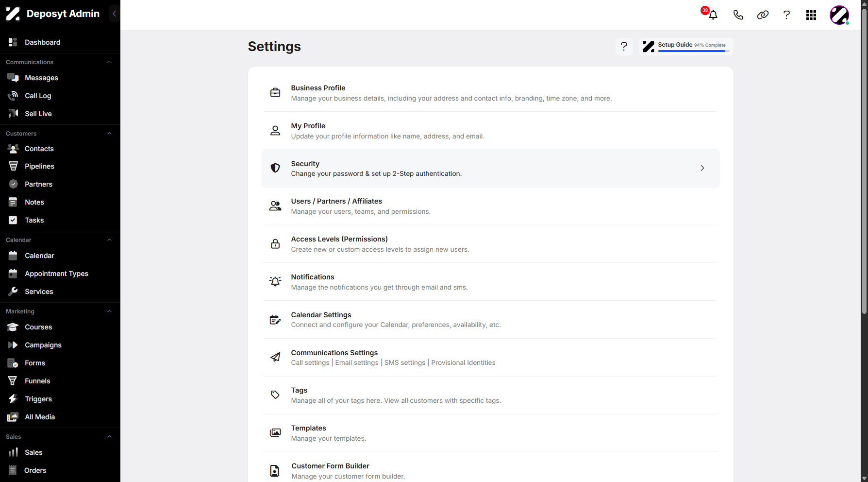Click the Courses graduation cap icon
This screenshot has width=868, height=482.
(x=13, y=327)
